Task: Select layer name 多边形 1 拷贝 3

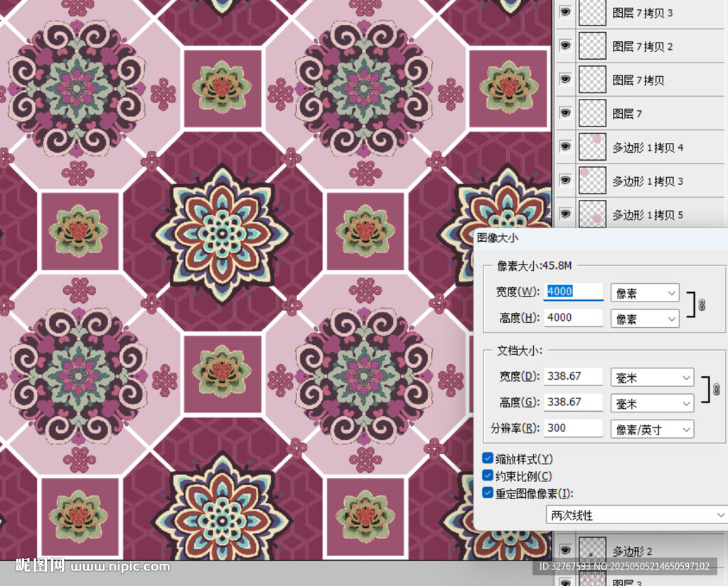Action: pos(648,181)
